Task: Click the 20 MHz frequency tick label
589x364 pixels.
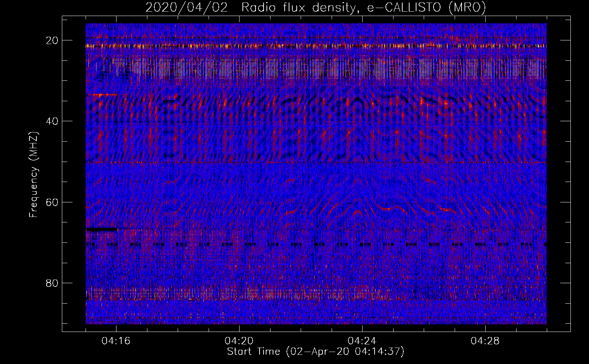Action: tap(52, 40)
